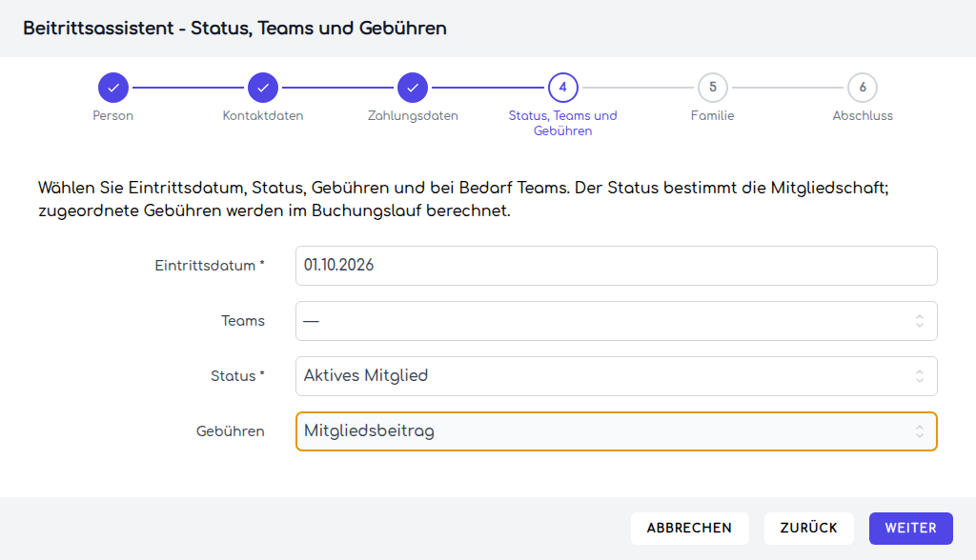Open the Teams dropdown
Screen dimensions: 976x560
[x=617, y=321]
